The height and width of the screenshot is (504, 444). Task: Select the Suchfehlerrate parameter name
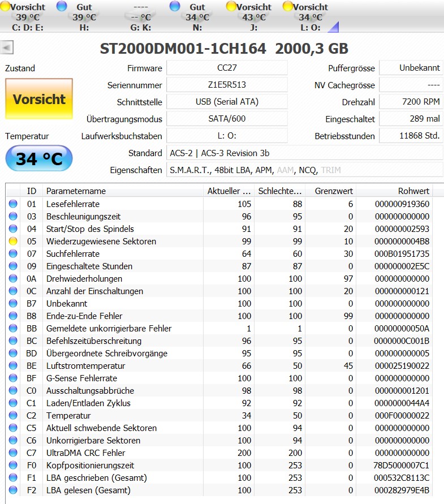(x=73, y=254)
